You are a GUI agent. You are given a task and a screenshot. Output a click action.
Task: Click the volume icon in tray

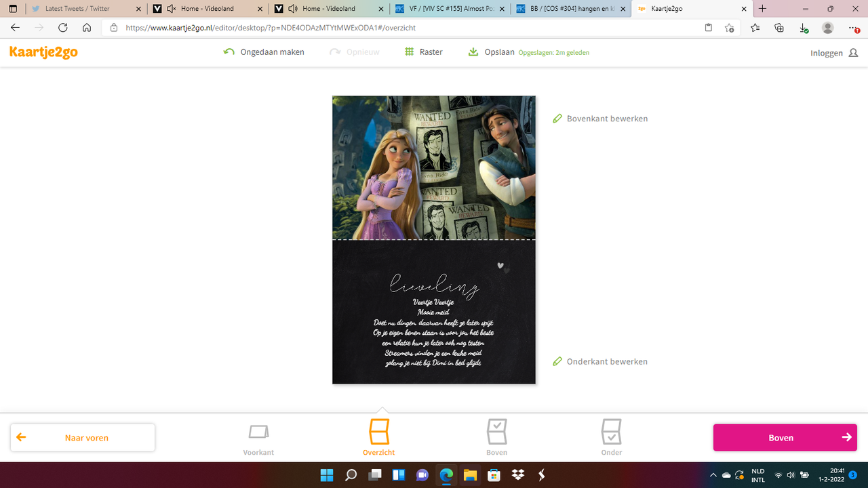pos(791,475)
